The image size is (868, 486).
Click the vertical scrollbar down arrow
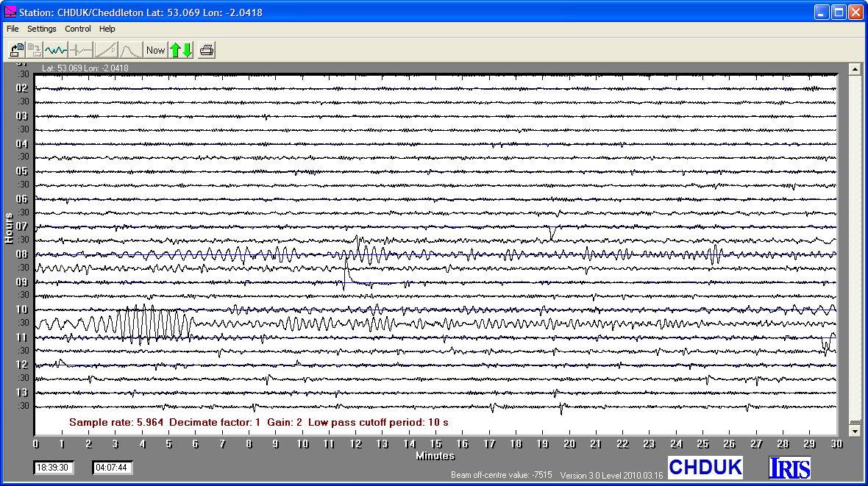[855, 431]
